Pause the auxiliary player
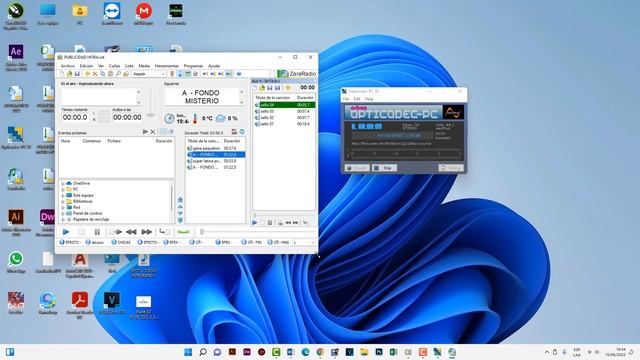 (x=270, y=222)
